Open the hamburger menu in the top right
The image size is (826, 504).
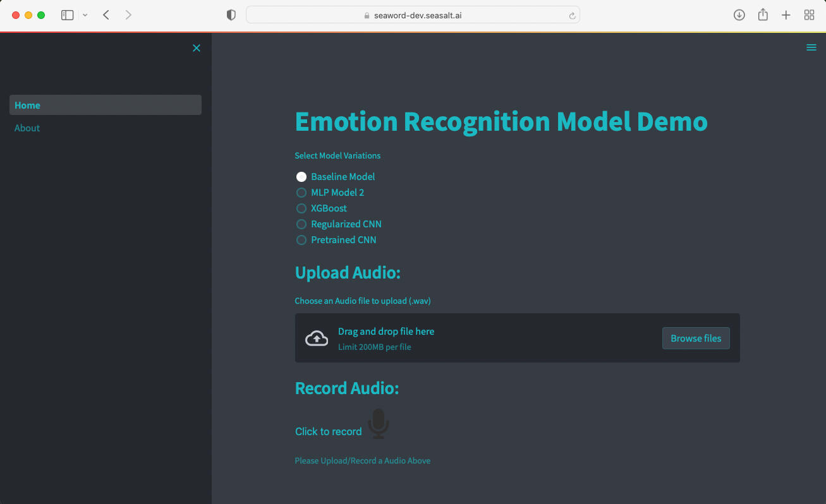pyautogui.click(x=811, y=47)
